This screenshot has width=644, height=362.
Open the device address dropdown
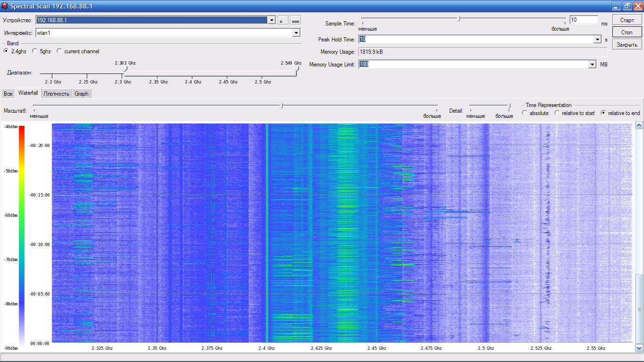[272, 20]
